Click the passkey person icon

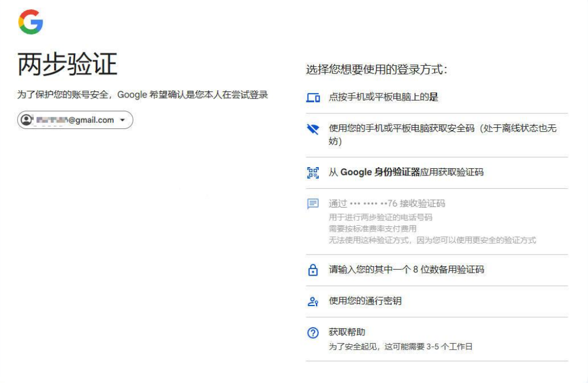[313, 301]
